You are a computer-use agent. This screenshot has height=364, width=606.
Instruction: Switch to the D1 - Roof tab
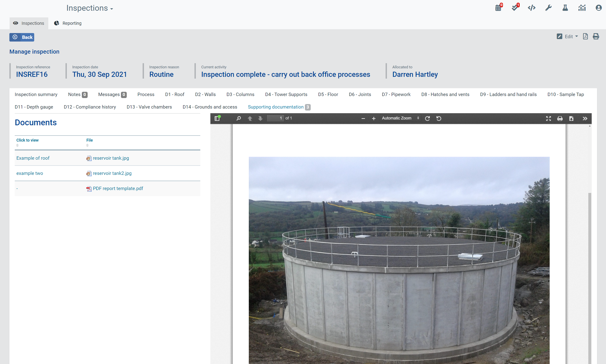tap(175, 94)
